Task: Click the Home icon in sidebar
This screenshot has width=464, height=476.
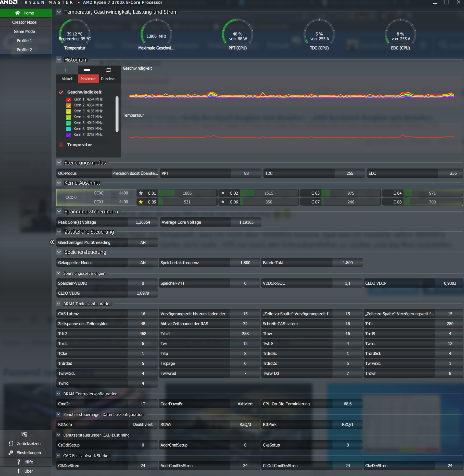Action: [x=18, y=13]
